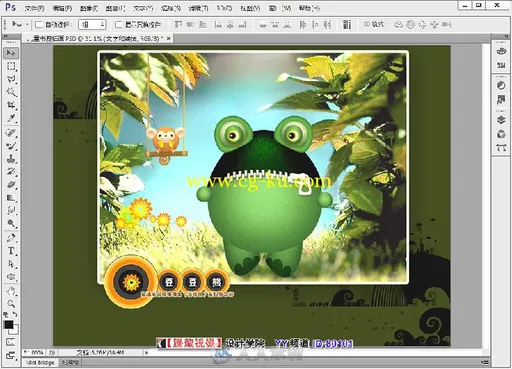The width and height of the screenshot is (512, 369).
Task: Click the black foreground color swatch
Action: (x=8, y=324)
